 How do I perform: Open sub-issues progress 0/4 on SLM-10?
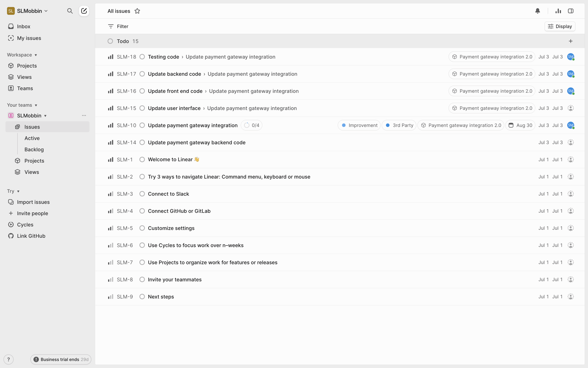pyautogui.click(x=252, y=125)
